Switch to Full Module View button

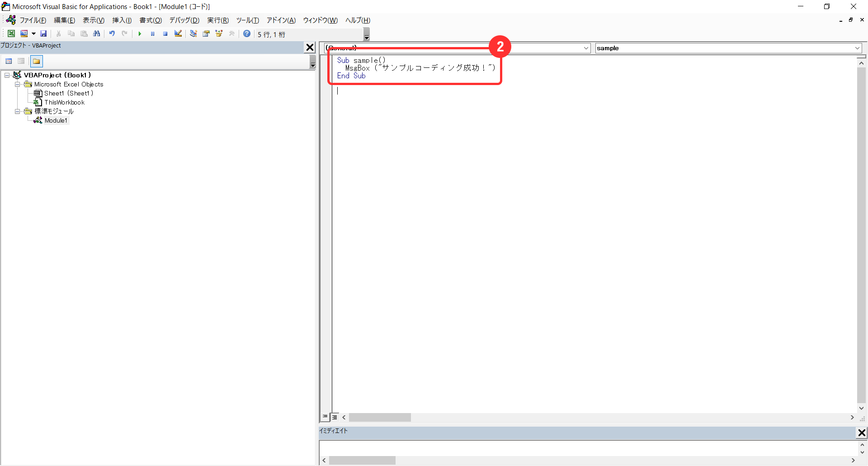point(335,417)
